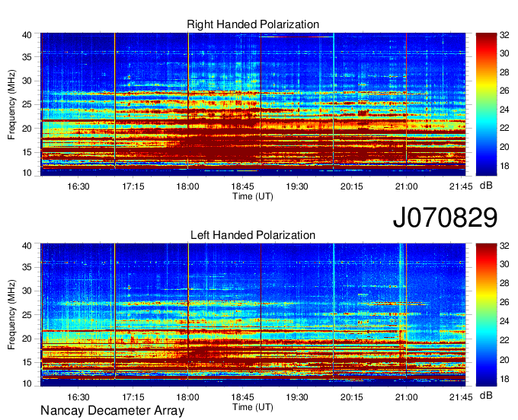Screen dimensions: 518x420
Task: Click the "40" frequency tick of Left Handed plot
Action: click(x=27, y=246)
